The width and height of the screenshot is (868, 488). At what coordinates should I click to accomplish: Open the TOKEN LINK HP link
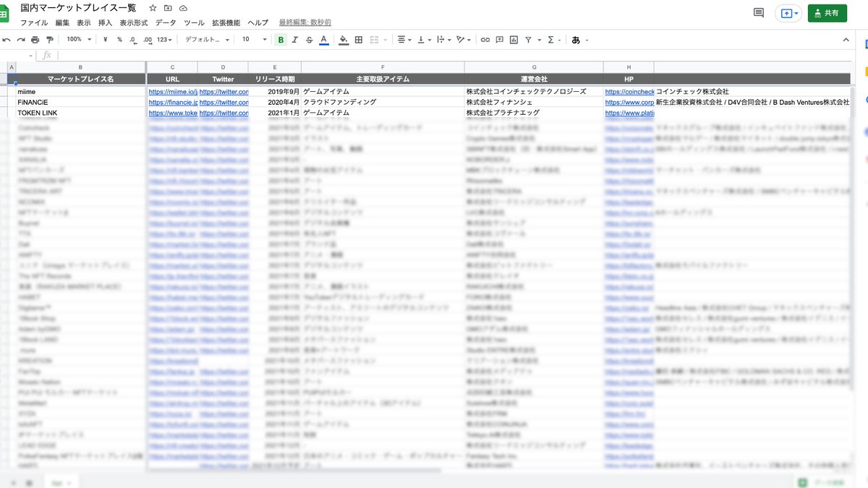click(x=629, y=114)
